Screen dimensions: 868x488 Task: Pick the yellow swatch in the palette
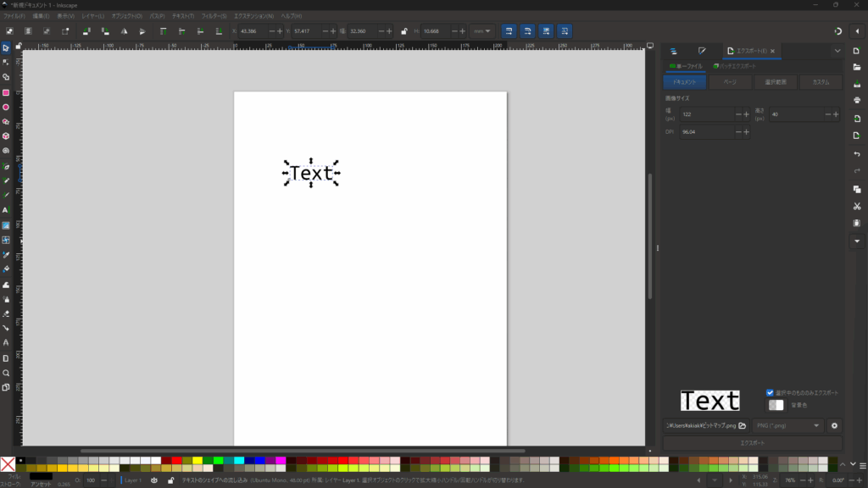pyautogui.click(x=198, y=461)
